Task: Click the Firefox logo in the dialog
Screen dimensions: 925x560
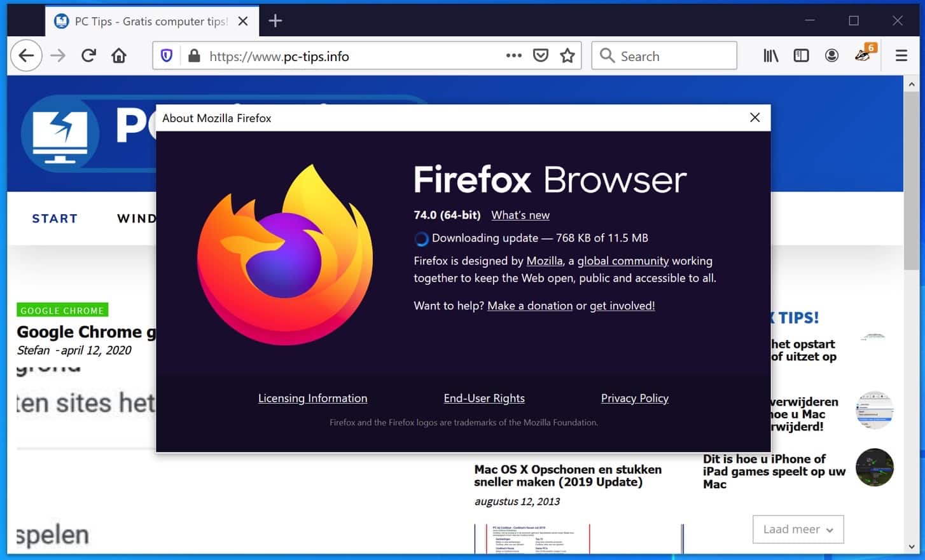Action: click(284, 254)
